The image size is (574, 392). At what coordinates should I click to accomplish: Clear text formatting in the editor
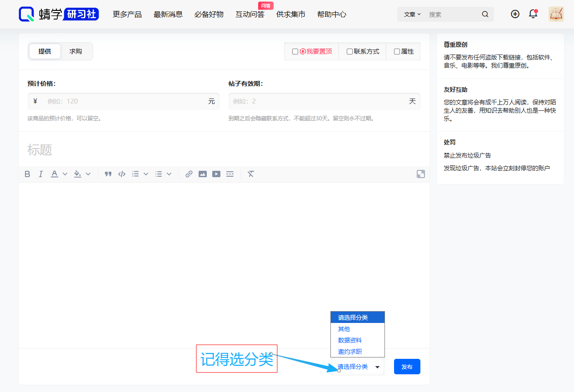[250, 174]
